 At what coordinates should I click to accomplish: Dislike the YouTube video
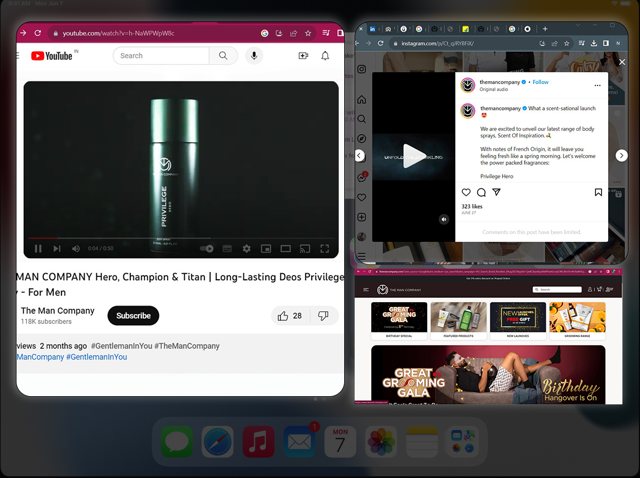[x=324, y=316]
